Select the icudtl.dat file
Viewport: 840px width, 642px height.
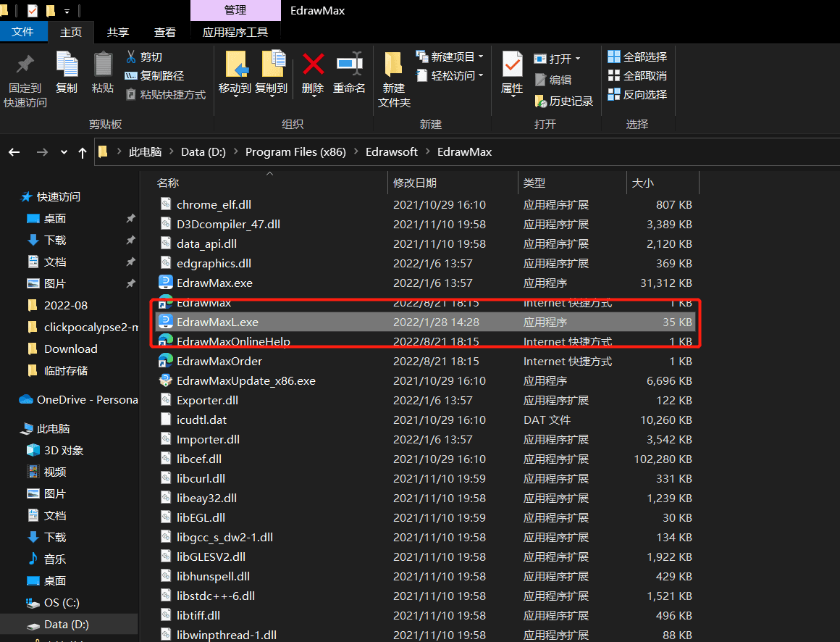[x=426, y=420]
